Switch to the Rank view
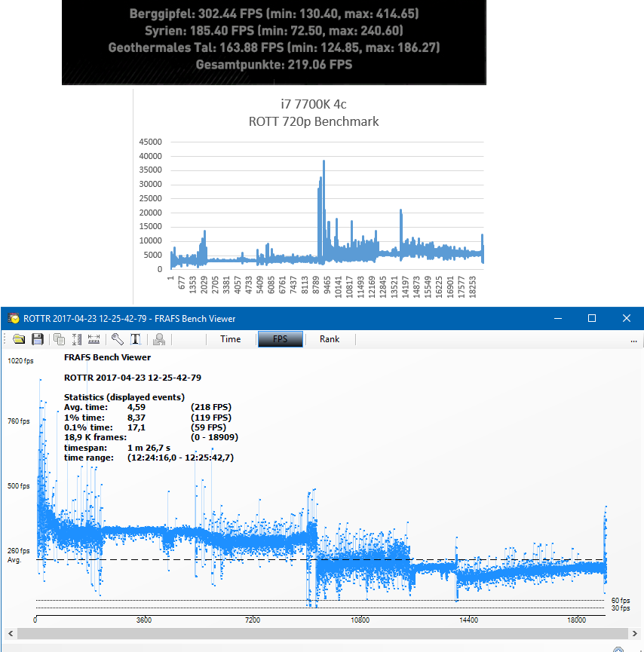This screenshot has height=652, width=644. pos(330,339)
